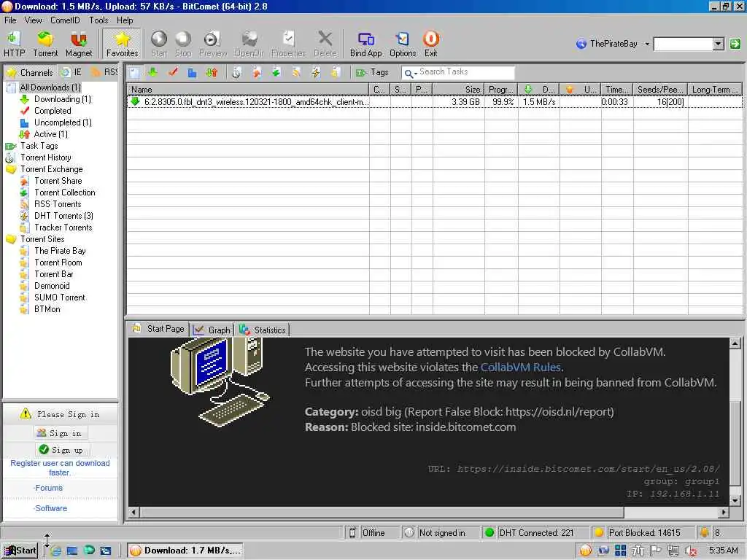Sort the task list by Name column

(248, 90)
